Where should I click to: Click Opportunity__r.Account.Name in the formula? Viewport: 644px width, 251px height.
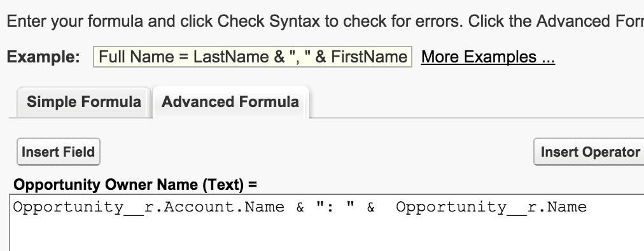[149, 207]
